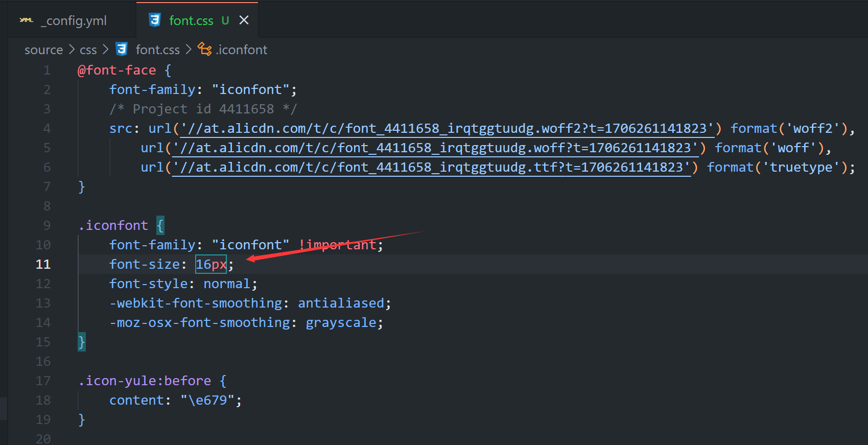Click the CSS icon in breadcrumb
This screenshot has height=445, width=868.
(x=122, y=49)
